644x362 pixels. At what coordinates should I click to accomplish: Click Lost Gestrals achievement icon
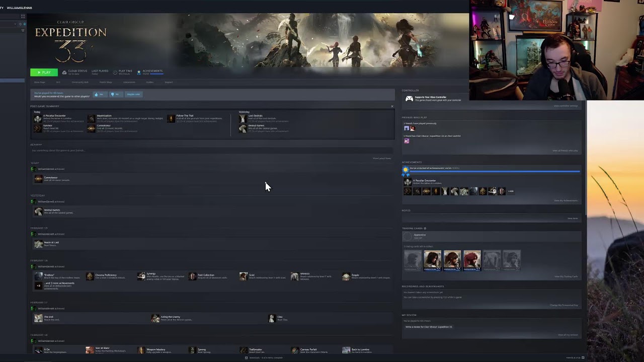243,119
